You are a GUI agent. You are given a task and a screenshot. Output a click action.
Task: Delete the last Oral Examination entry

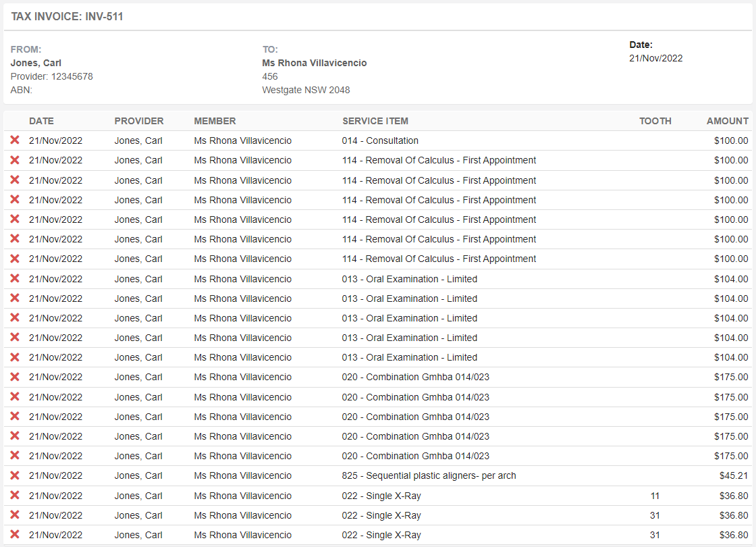click(16, 357)
